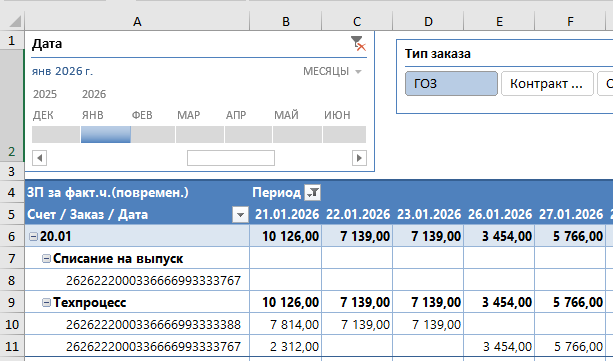Click the Дата timeline title
Viewport: 613px width, 361px height.
pos(47,44)
